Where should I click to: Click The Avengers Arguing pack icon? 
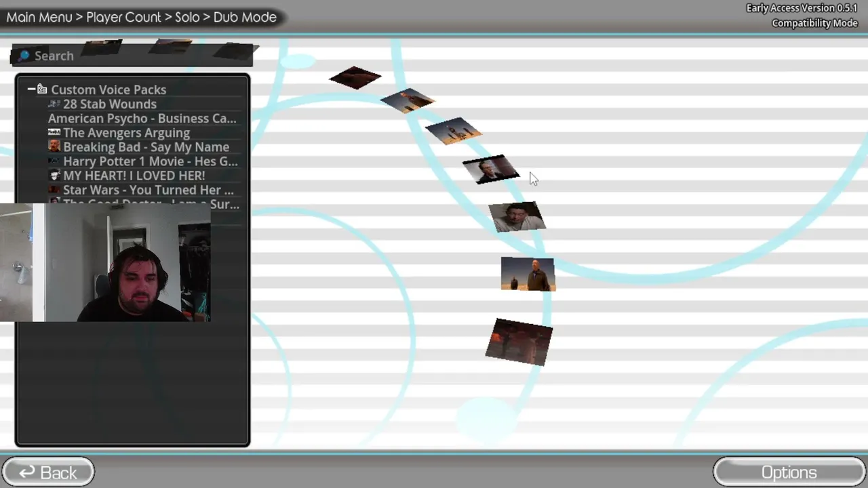pos(54,132)
